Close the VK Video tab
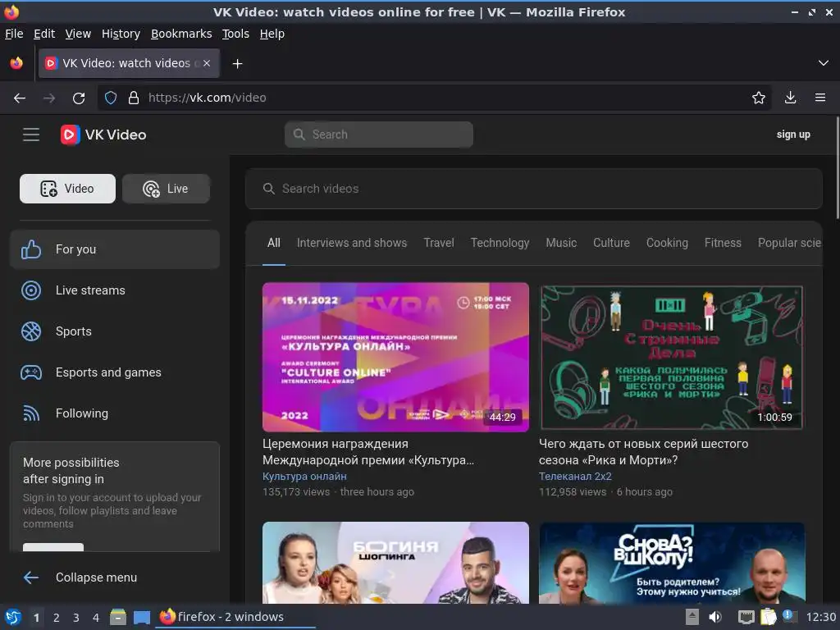The image size is (840, 630). point(207,63)
